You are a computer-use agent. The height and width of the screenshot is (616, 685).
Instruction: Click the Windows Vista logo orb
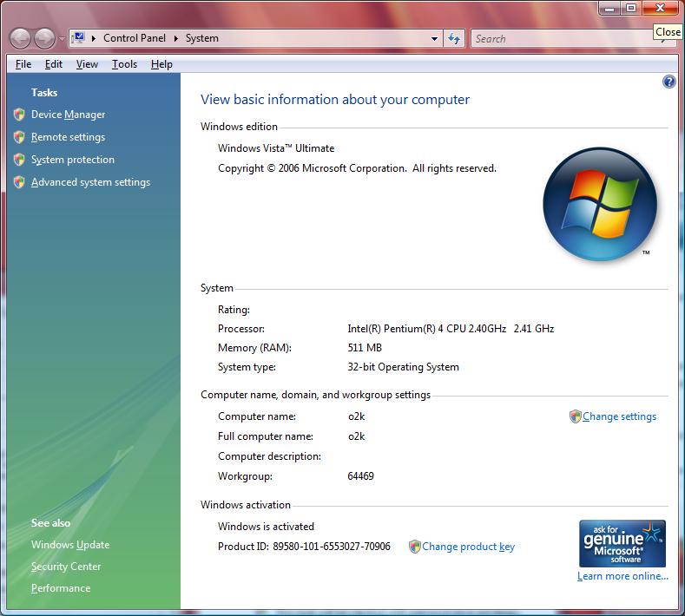click(x=600, y=204)
